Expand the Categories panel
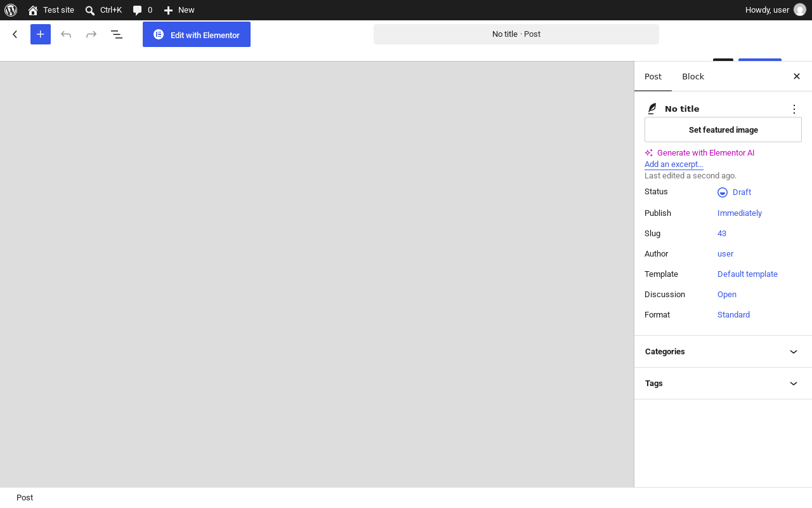 723,352
